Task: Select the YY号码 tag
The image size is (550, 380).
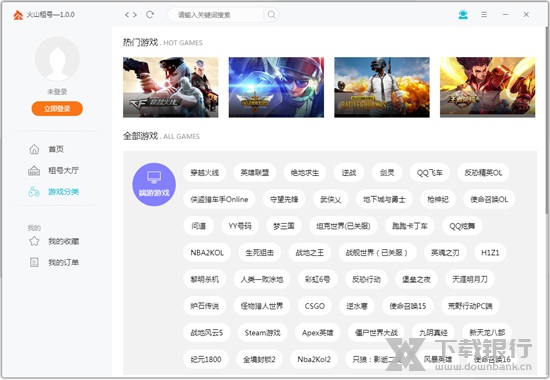Action: click(240, 226)
